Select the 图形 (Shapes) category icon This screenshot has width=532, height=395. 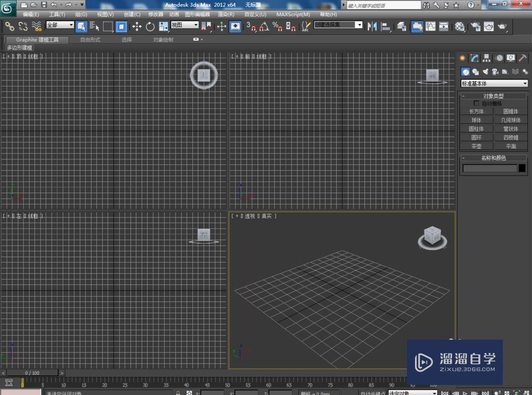(x=476, y=72)
